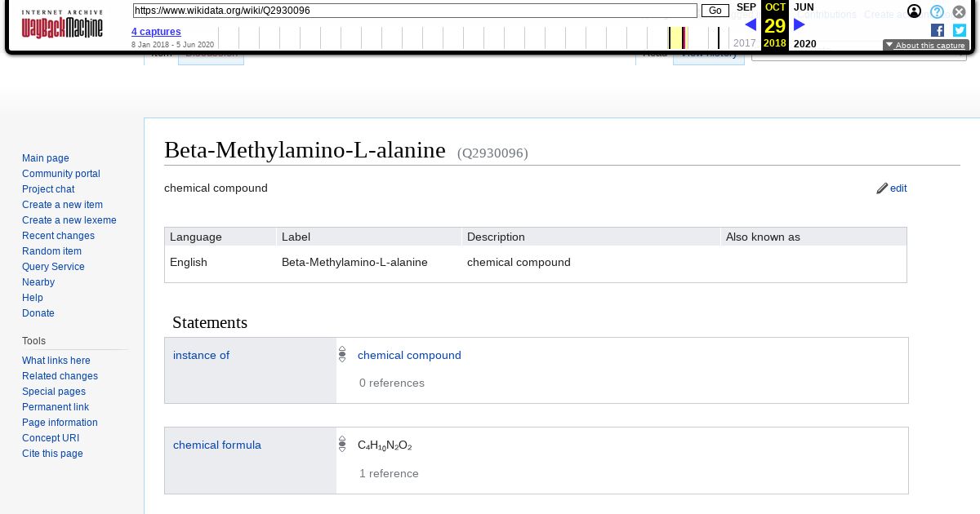Close the Wayback toolbar

coord(960,11)
